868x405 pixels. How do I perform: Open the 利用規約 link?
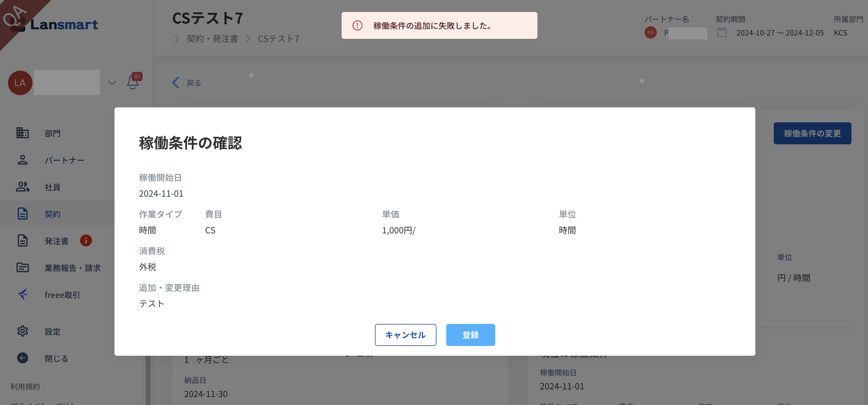[25, 386]
